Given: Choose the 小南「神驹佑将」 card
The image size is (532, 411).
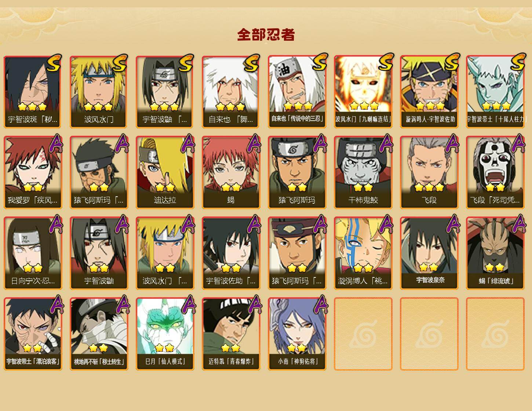Looking at the screenshot, I should coord(297,334).
